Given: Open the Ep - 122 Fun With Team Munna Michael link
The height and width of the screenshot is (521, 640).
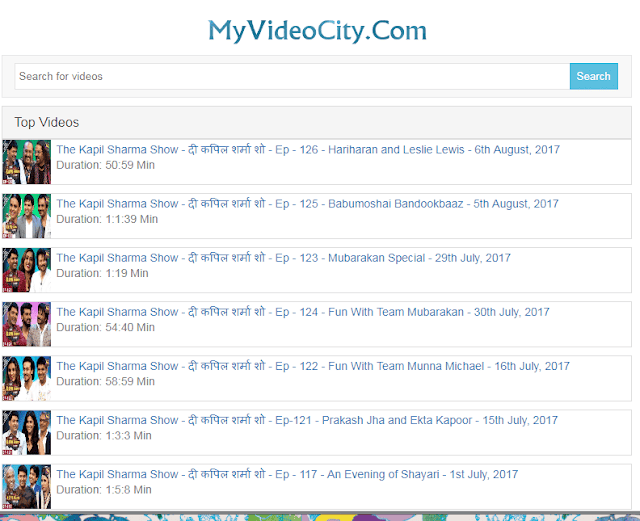Looking at the screenshot, I should (x=313, y=366).
